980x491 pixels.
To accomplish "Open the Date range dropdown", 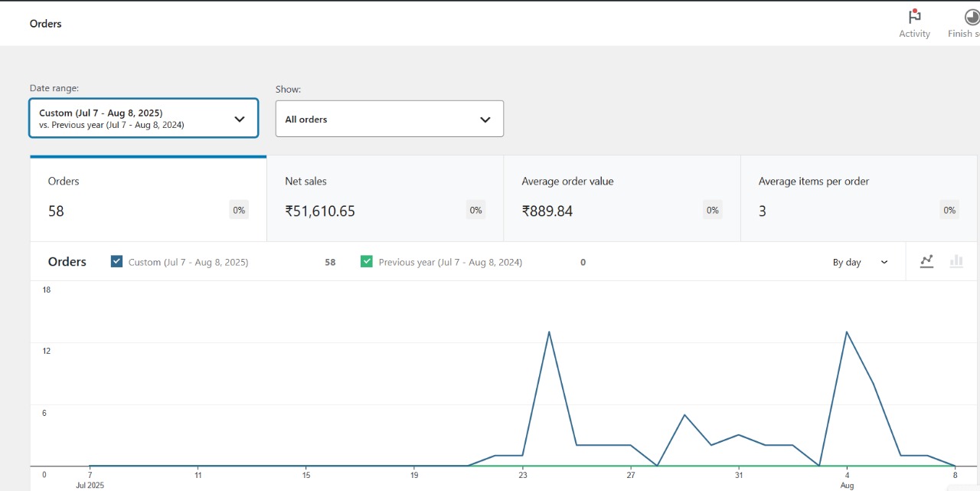I will click(x=144, y=118).
